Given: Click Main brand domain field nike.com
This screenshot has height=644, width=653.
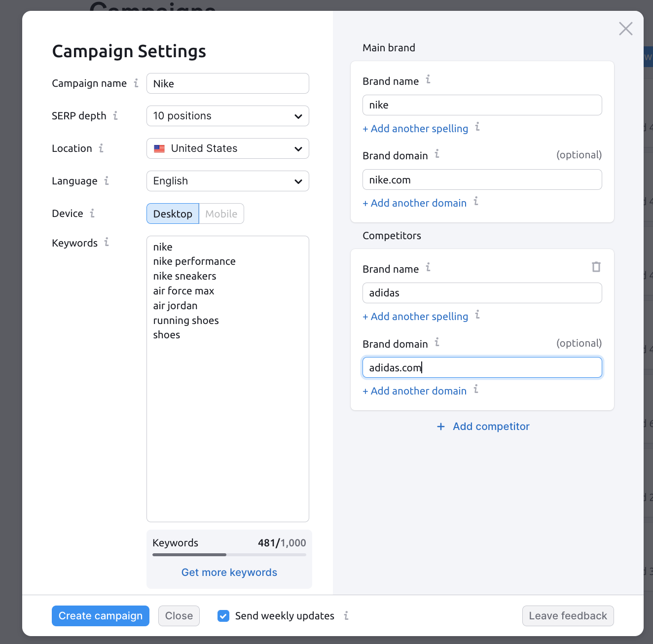Looking at the screenshot, I should pyautogui.click(x=482, y=179).
